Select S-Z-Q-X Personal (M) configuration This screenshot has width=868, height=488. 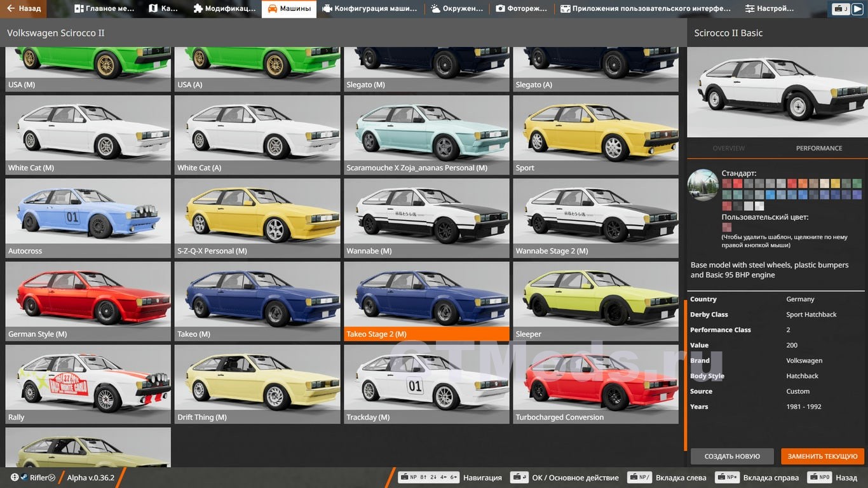point(257,218)
